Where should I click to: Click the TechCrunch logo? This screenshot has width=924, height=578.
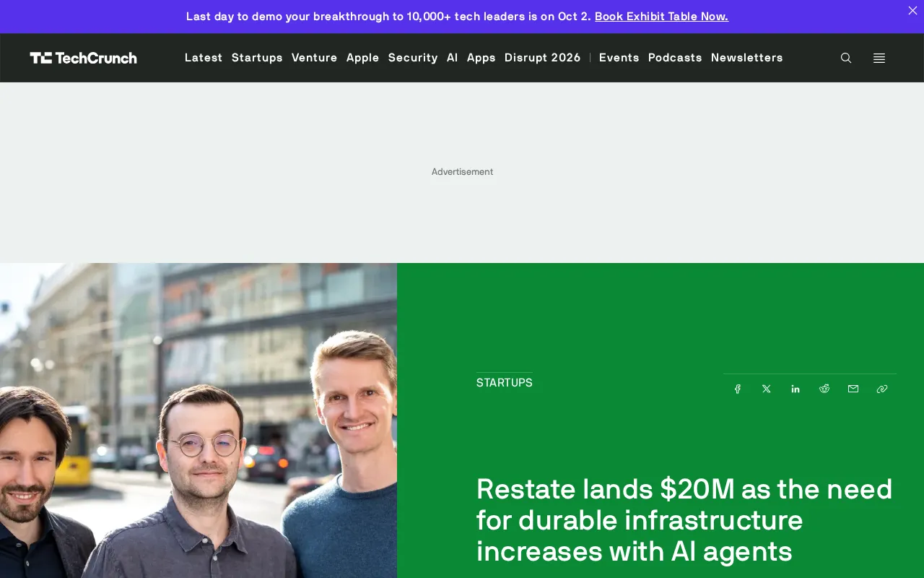click(83, 58)
